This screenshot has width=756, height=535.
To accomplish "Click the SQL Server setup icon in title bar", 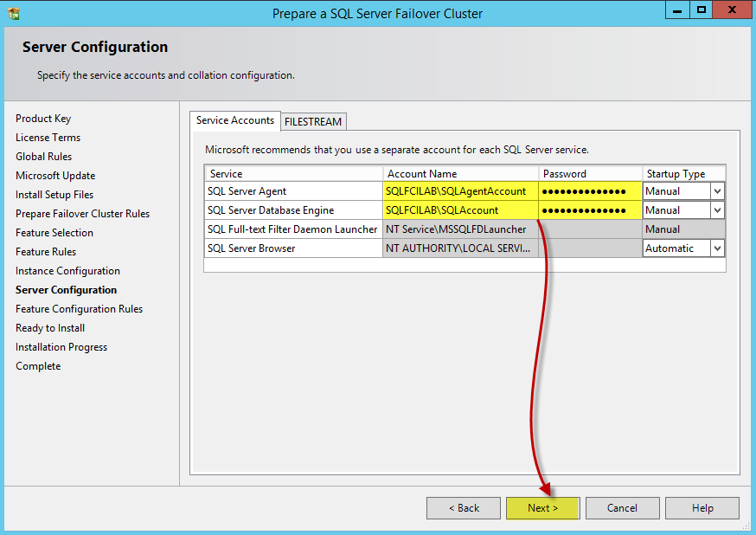I will coord(14,14).
